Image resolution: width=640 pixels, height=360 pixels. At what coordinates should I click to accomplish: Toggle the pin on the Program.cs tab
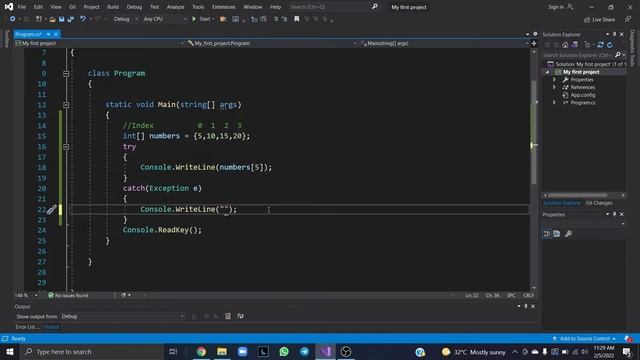tap(48, 34)
